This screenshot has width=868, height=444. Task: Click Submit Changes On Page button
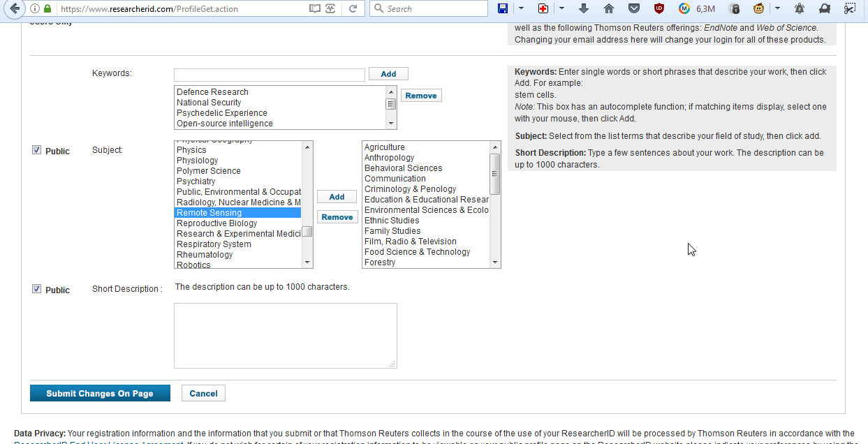[100, 393]
